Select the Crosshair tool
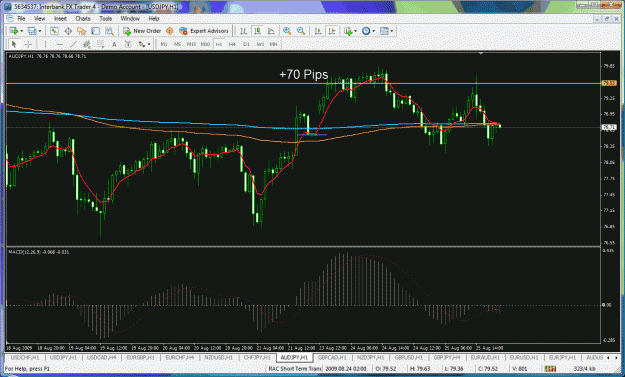625x377 pixels. 28,44
